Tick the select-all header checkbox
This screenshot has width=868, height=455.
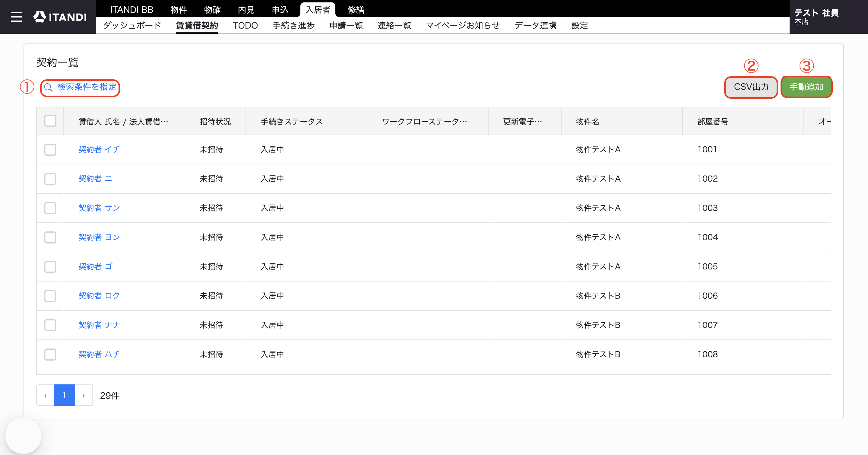pyautogui.click(x=50, y=121)
